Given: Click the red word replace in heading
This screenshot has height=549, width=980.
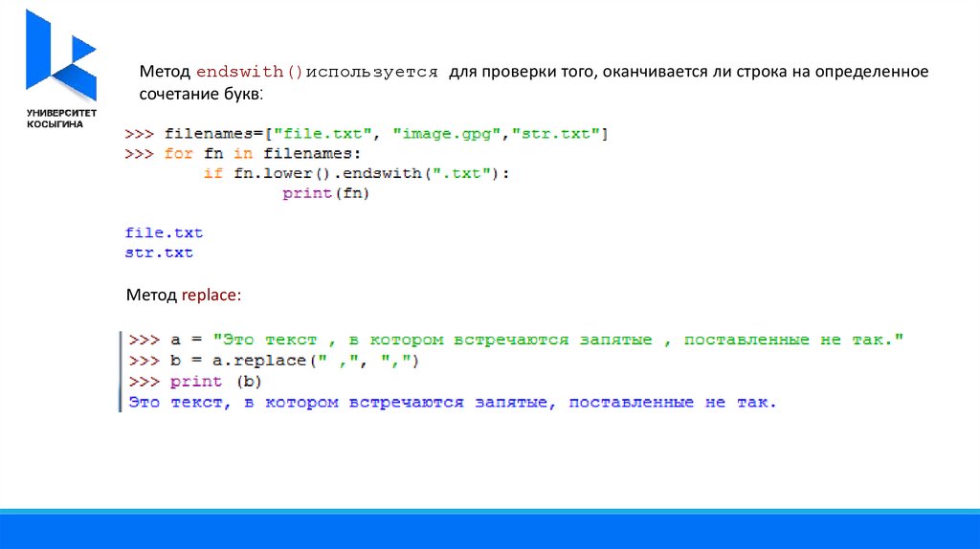Looking at the screenshot, I should pos(210,296).
